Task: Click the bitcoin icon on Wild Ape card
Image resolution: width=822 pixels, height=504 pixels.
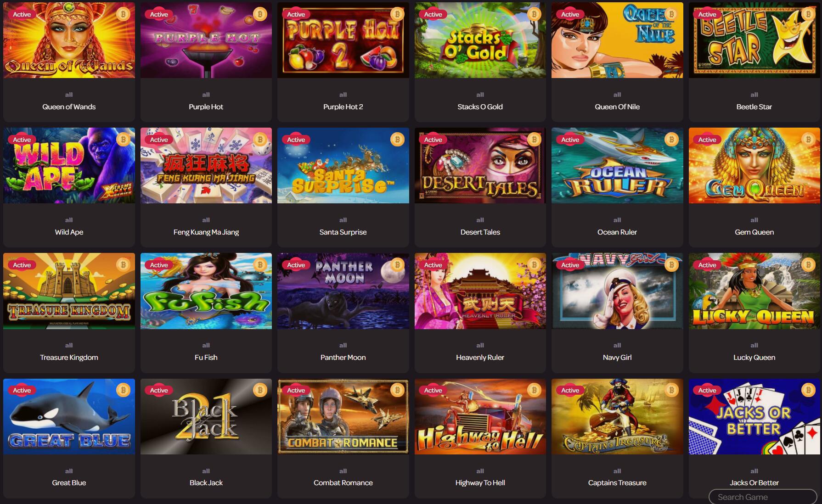Action: [123, 140]
